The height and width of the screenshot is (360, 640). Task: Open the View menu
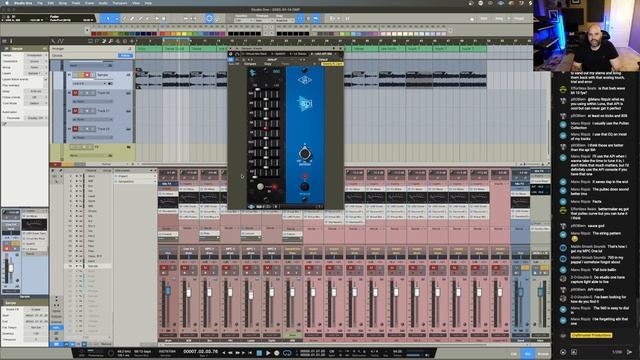click(x=136, y=3)
